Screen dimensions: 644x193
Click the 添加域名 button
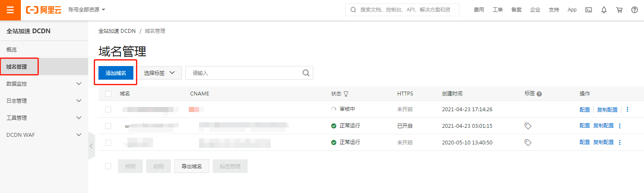tap(116, 73)
